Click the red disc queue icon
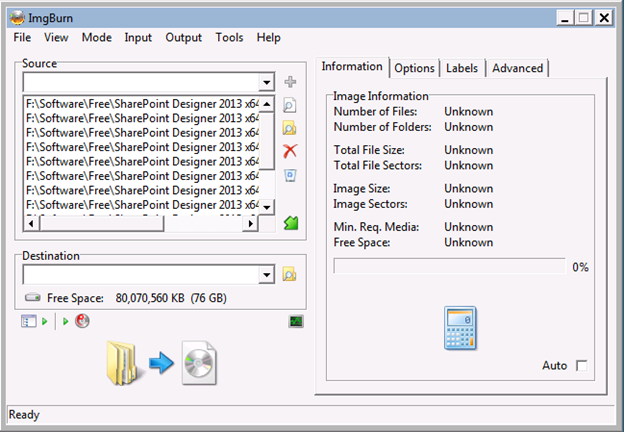624x432 pixels. point(82,321)
